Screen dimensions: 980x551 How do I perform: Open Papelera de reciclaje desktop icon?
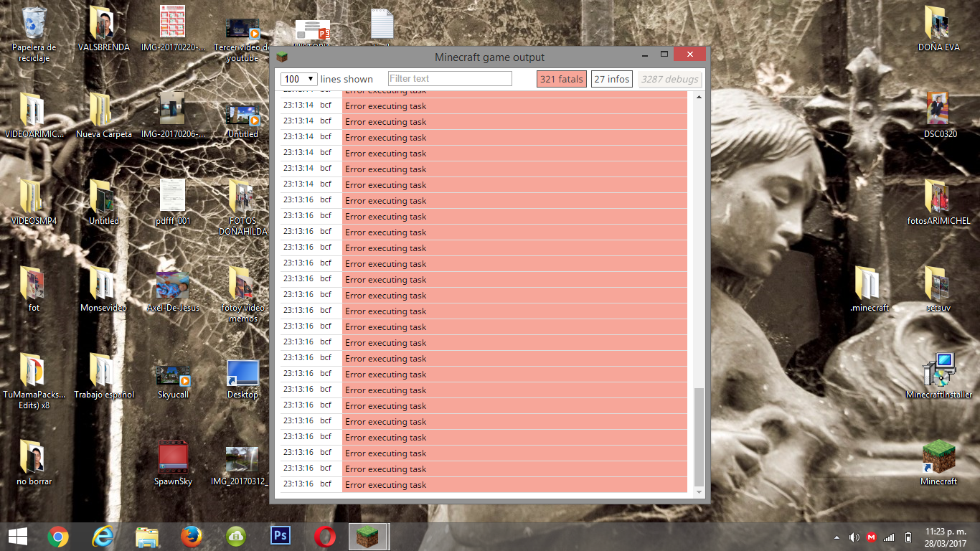click(34, 24)
